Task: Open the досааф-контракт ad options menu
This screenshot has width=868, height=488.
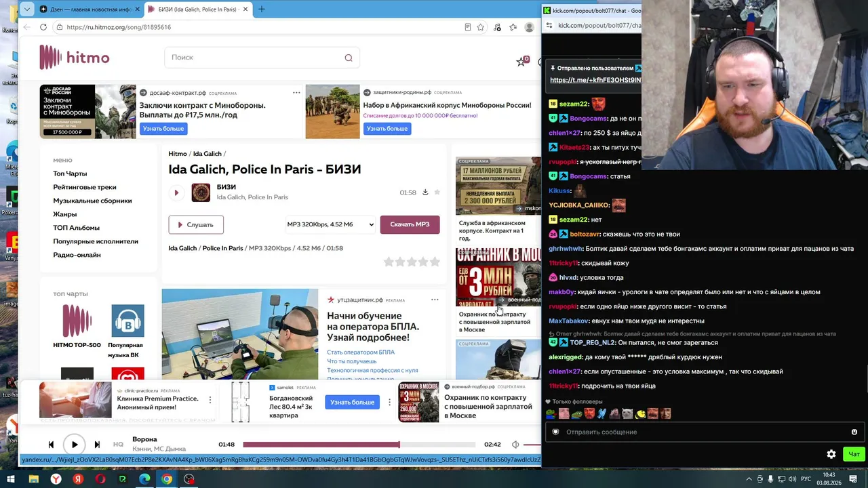Action: click(296, 93)
